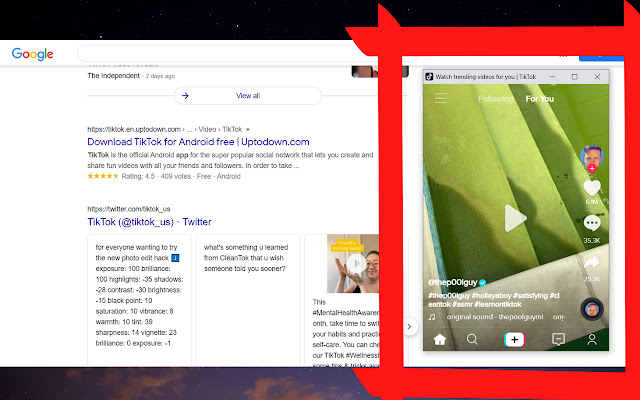Open spinning sound disc icon

591,308
